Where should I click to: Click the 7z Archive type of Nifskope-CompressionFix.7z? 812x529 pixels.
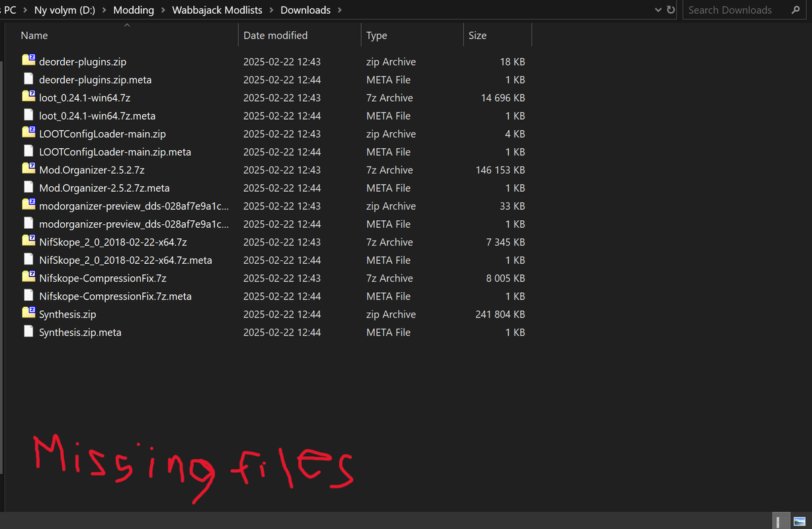click(389, 278)
